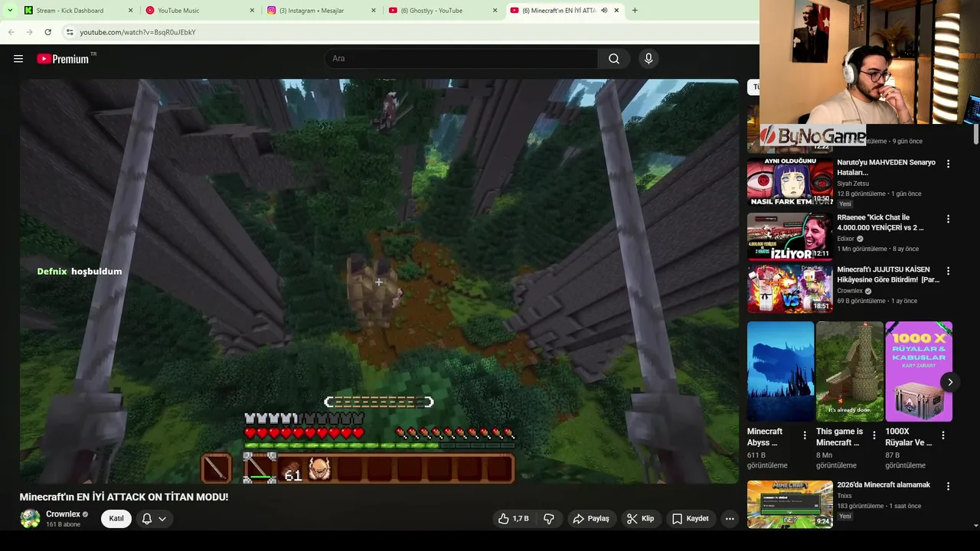
Task: Close the Stream - Kick Dashboard tab
Action: (130, 11)
